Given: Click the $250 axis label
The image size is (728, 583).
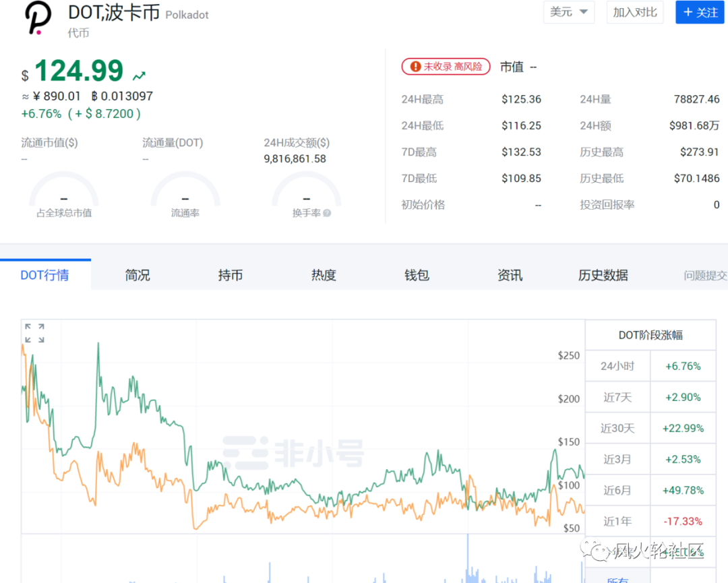Looking at the screenshot, I should point(569,356).
